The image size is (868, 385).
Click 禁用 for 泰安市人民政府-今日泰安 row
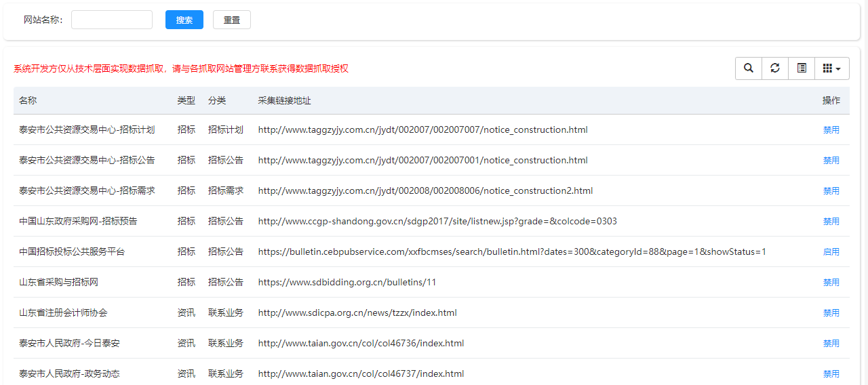(831, 344)
